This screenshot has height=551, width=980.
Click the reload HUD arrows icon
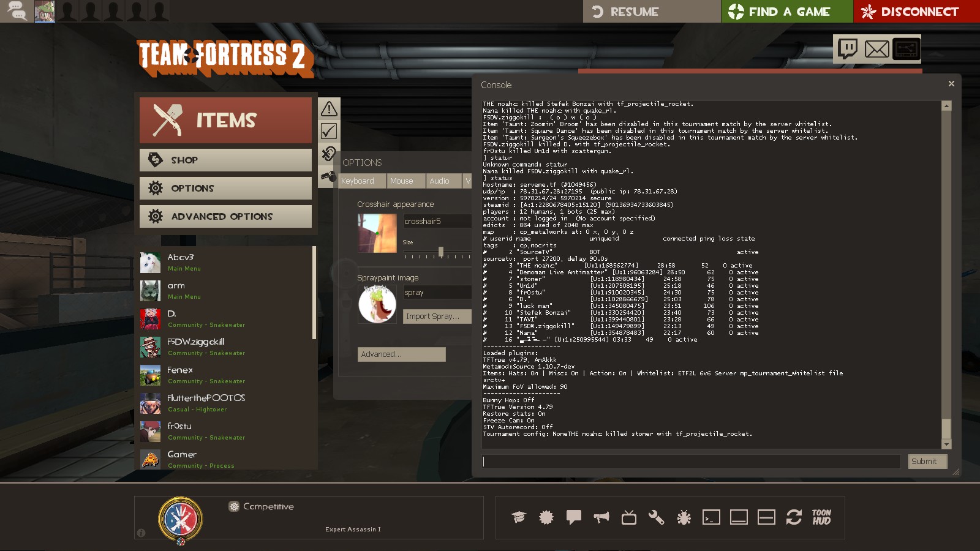794,517
